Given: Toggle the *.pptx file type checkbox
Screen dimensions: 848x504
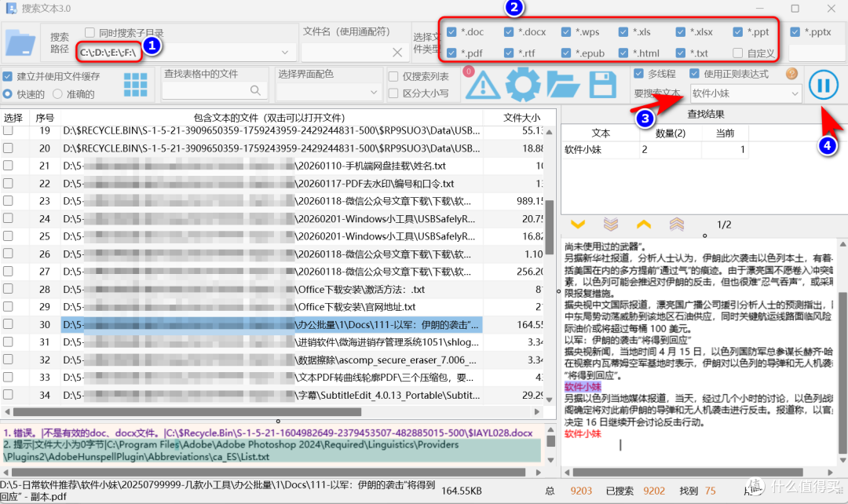Looking at the screenshot, I should pyautogui.click(x=795, y=32).
